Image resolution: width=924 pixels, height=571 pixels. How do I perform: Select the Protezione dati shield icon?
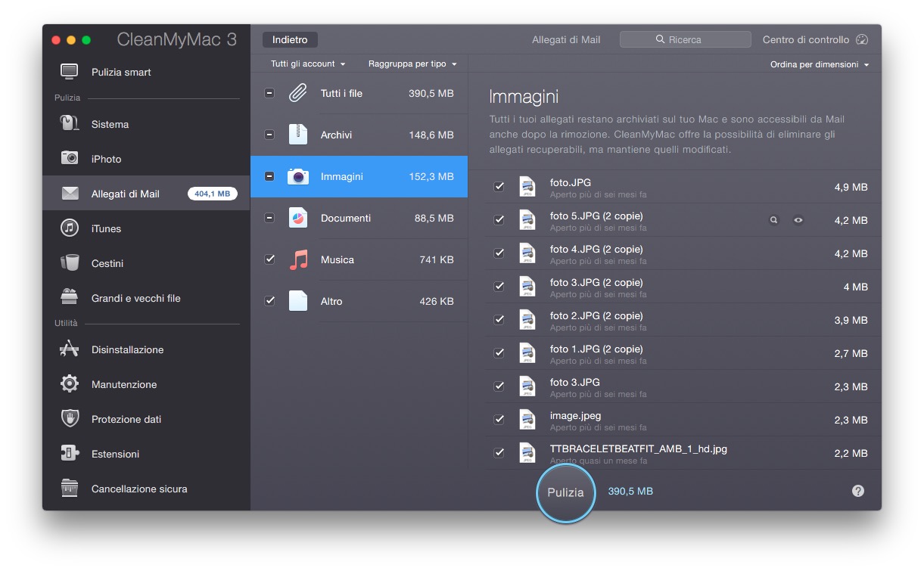coord(70,418)
